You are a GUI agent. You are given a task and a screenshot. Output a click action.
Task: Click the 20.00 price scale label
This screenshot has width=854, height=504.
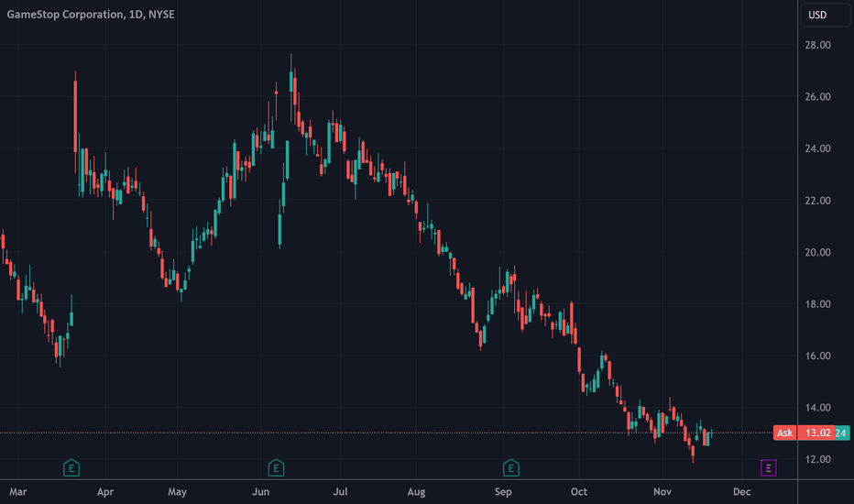[817, 252]
